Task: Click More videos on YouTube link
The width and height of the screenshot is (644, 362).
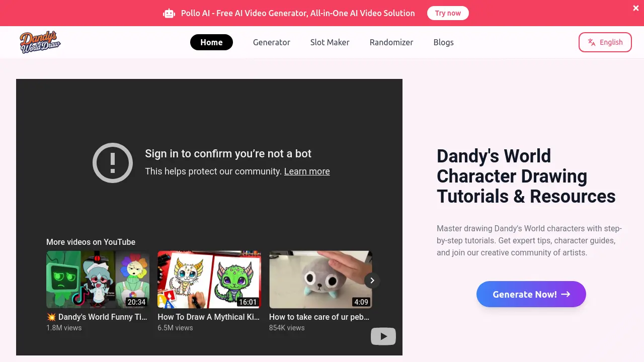Action: (91, 242)
